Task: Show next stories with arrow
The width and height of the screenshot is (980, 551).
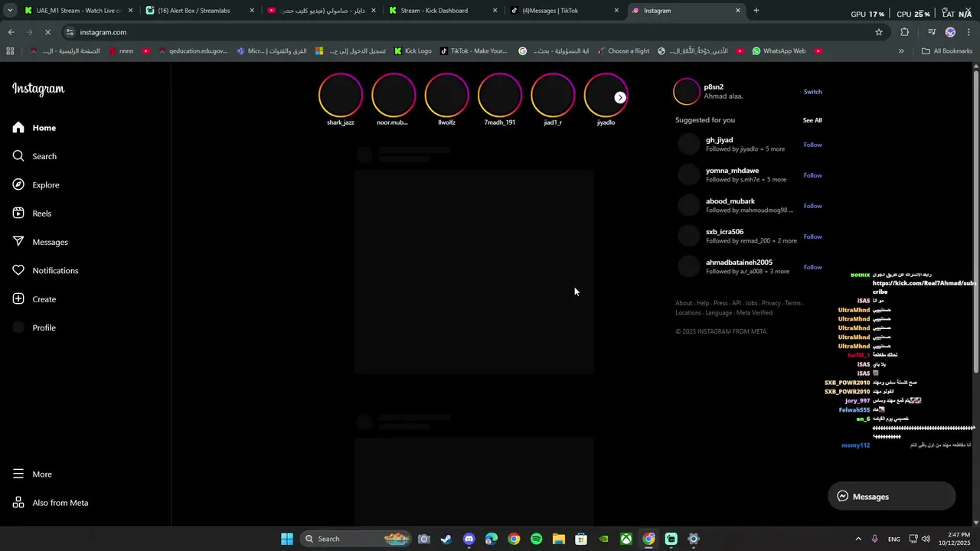Action: click(620, 98)
